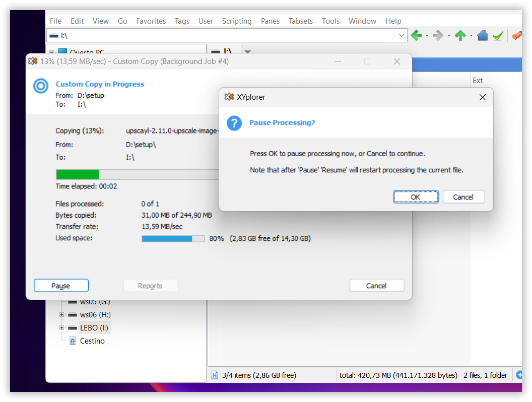
Task: Expand the ws06 (H:) tree node
Action: coord(61,315)
